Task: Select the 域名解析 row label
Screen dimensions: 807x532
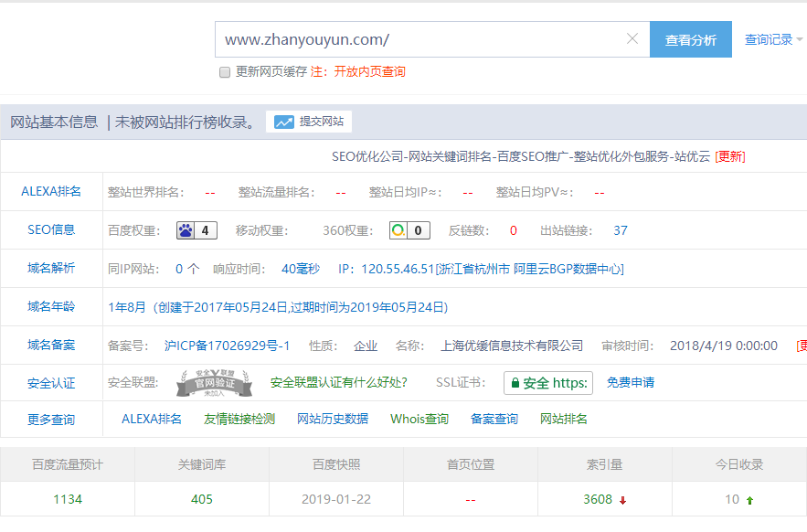Action: coord(51,268)
